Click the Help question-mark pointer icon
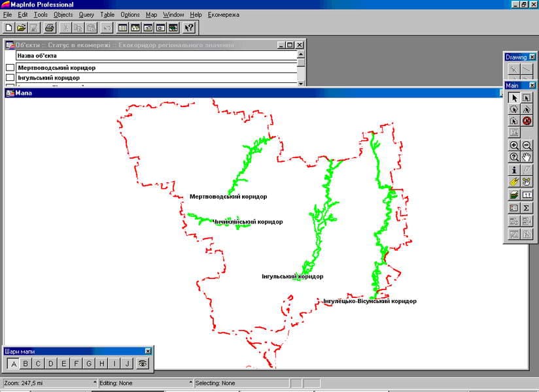The height and width of the screenshot is (392, 539). (x=189, y=28)
